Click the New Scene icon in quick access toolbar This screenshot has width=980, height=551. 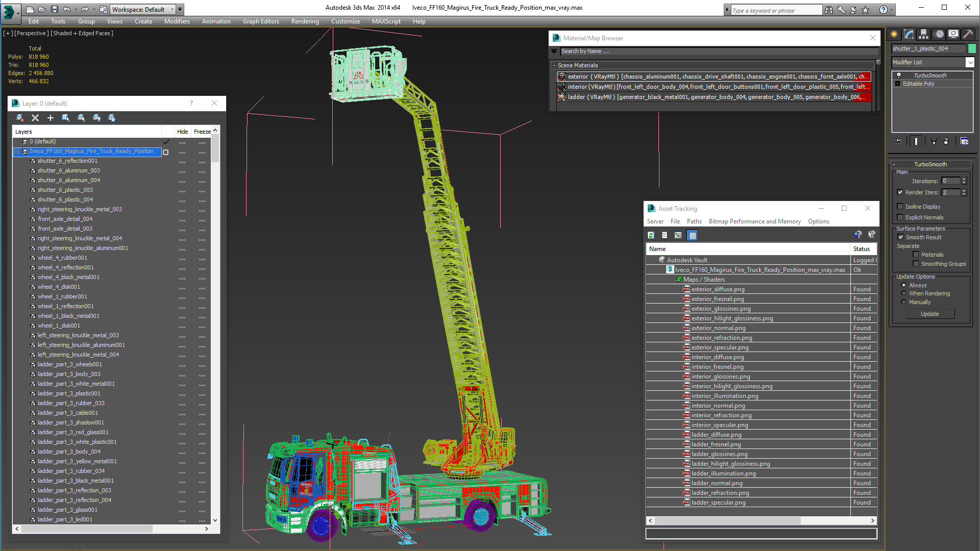point(30,9)
